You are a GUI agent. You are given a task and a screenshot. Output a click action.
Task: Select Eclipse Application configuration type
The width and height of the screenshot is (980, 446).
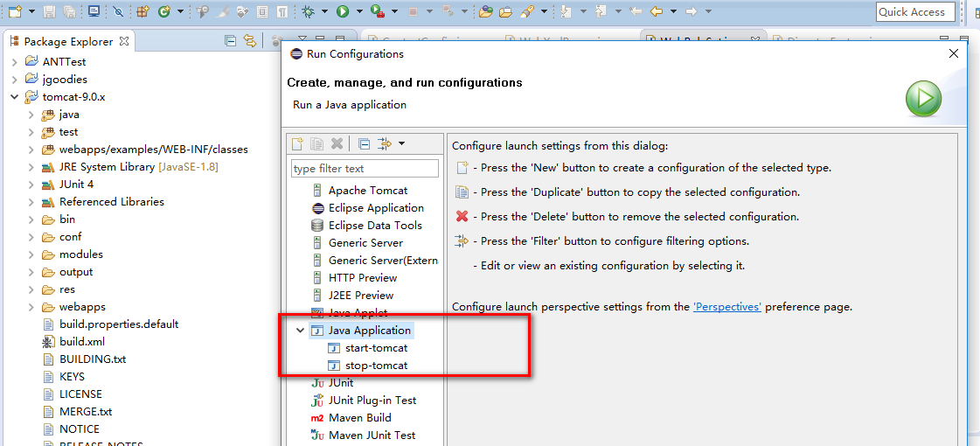pos(376,207)
